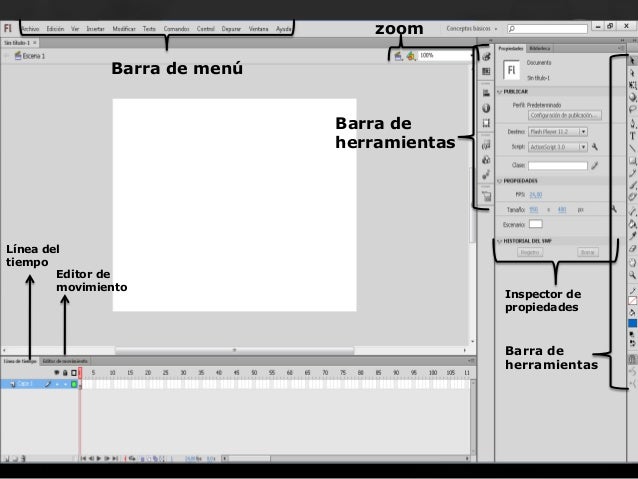Open the Destino Flash Player dropdown
Image resolution: width=638 pixels, height=479 pixels.
click(x=558, y=132)
